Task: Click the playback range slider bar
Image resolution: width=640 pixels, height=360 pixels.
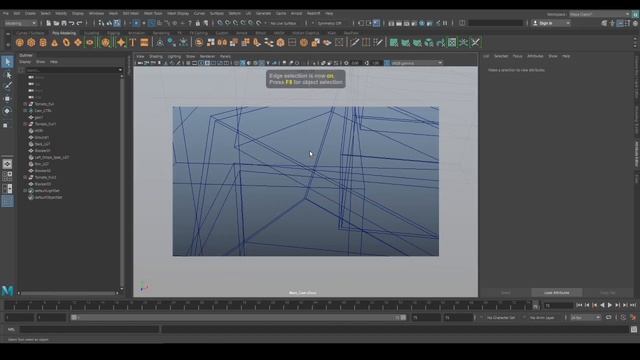Action: tap(238, 317)
